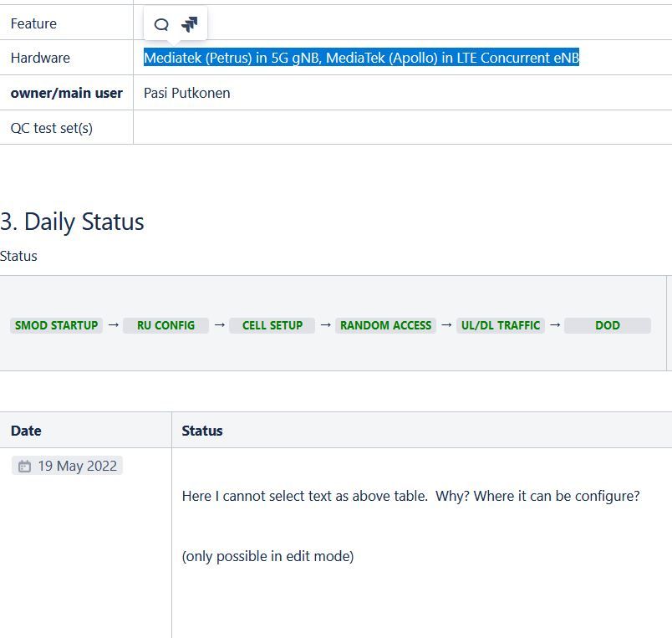Click the Create Jira issue icon

190,24
